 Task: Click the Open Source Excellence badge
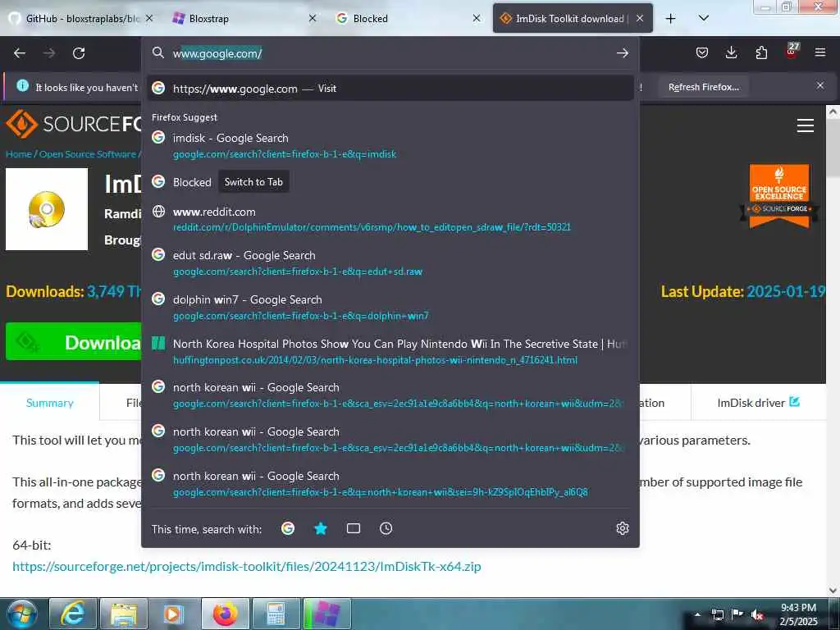tap(779, 196)
